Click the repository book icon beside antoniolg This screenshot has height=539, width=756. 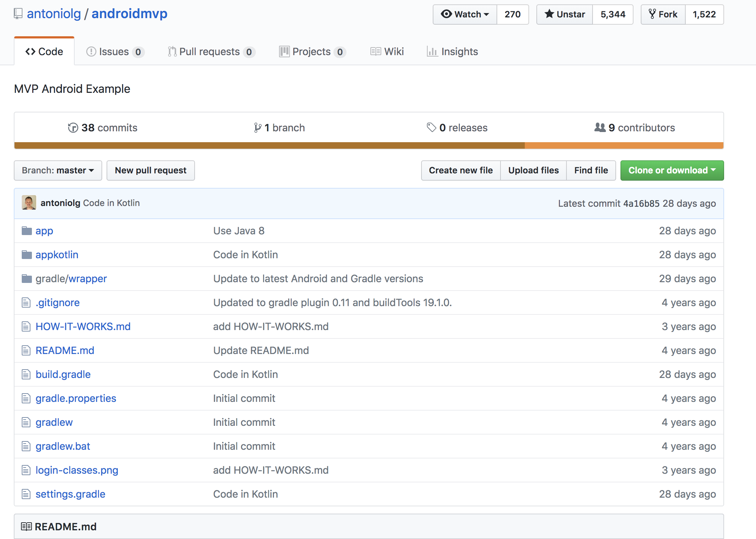click(18, 14)
